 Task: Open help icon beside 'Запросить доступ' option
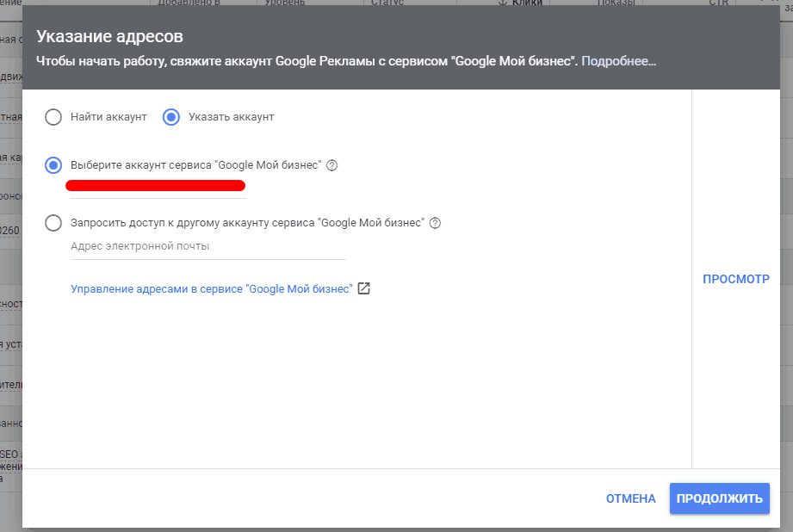click(x=434, y=222)
